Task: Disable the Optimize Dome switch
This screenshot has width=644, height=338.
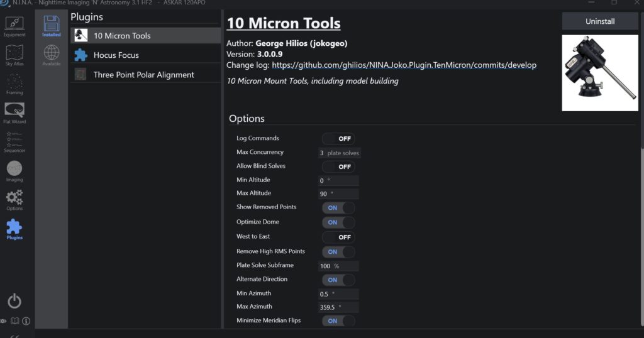Action: click(x=338, y=222)
